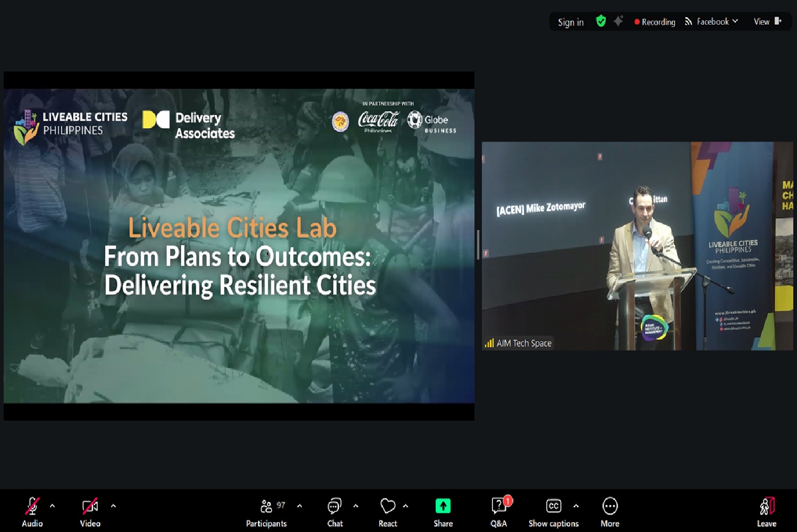The width and height of the screenshot is (797, 532).
Task: Expand the captions options arrow
Action: point(576,506)
